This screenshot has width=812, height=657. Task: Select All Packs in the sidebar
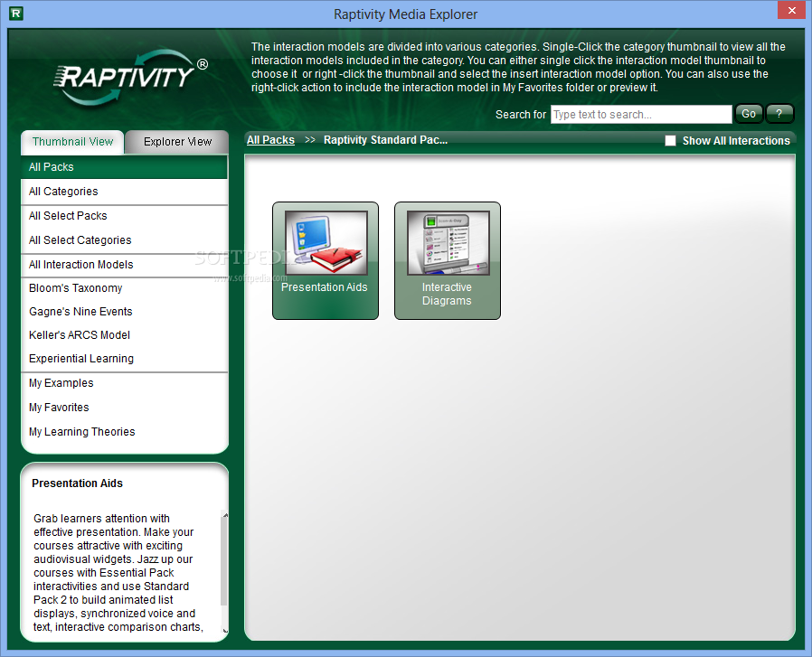coord(124,166)
